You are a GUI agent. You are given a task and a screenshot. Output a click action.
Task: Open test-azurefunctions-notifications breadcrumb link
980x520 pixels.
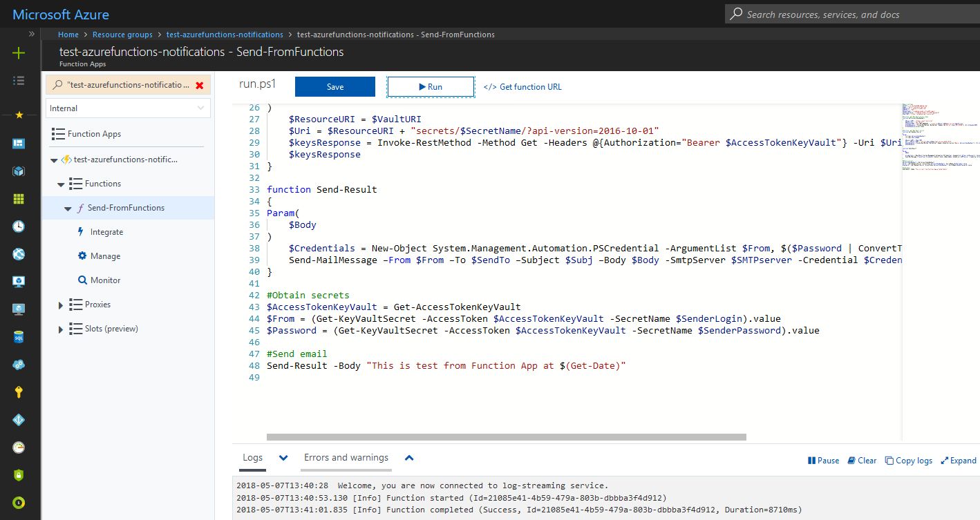click(x=225, y=35)
